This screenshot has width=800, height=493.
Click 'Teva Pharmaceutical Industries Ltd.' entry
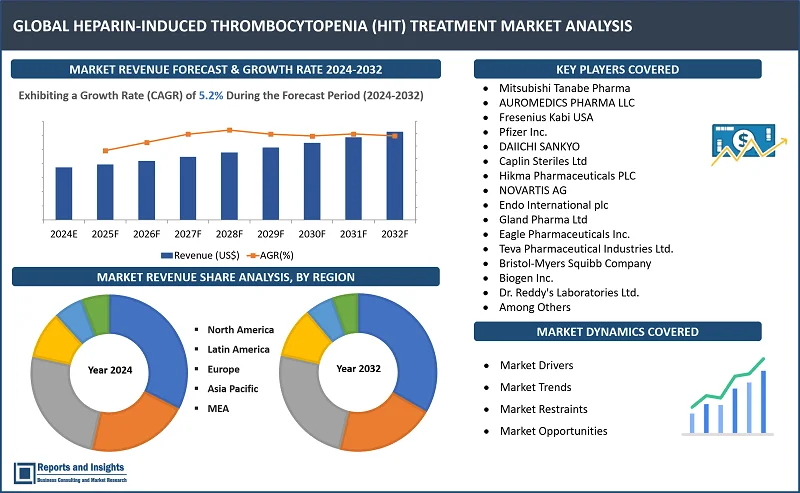[586, 249]
